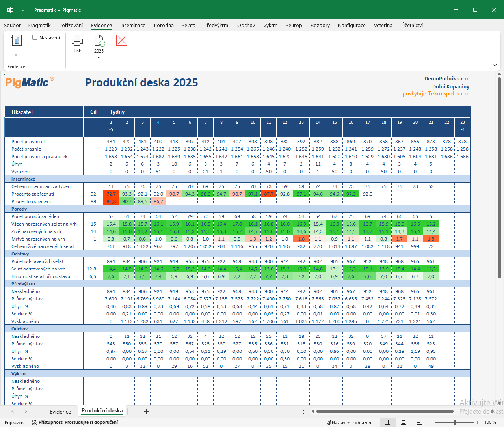
Task: Open the 2025 year dropdown arrow
Action: (99, 58)
